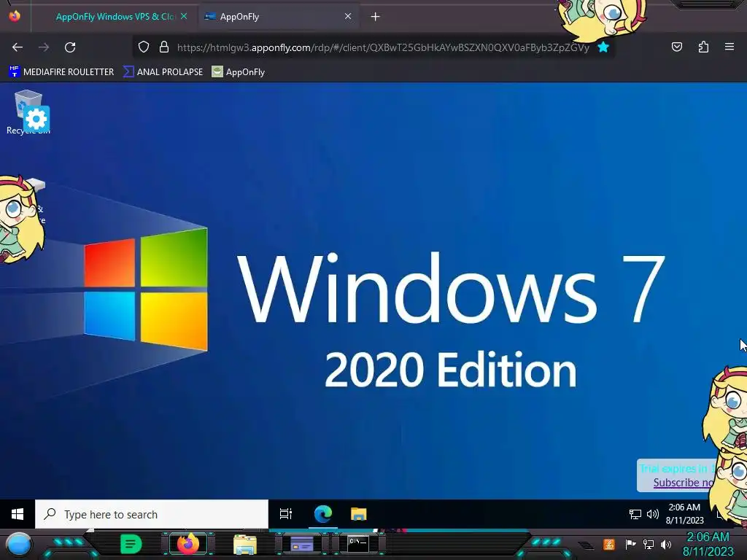
Task: Open the tracking protection shield icon
Action: (x=144, y=47)
